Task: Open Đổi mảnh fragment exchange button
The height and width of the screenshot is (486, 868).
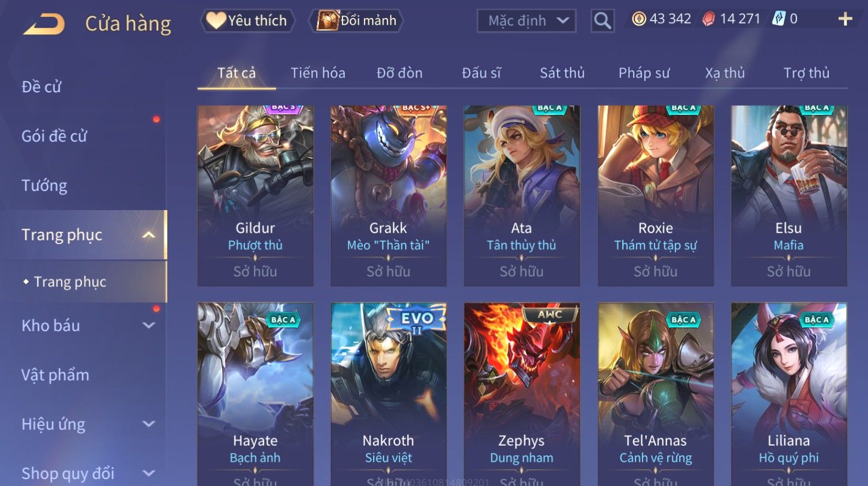Action: click(356, 21)
